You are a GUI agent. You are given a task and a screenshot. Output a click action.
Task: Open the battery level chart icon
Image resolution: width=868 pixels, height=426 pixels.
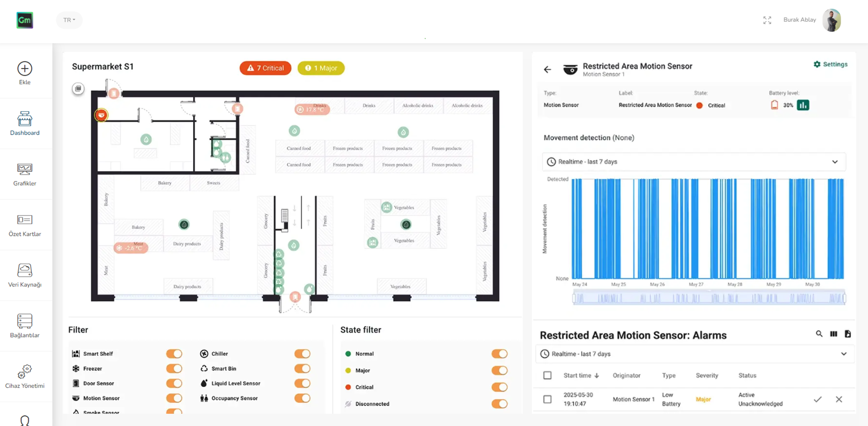(x=803, y=105)
